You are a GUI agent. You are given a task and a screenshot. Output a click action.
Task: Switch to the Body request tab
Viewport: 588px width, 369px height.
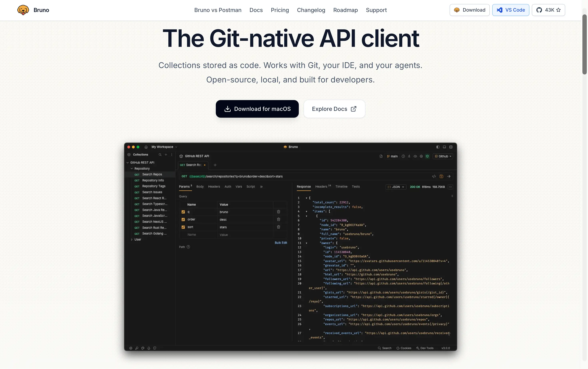point(200,187)
